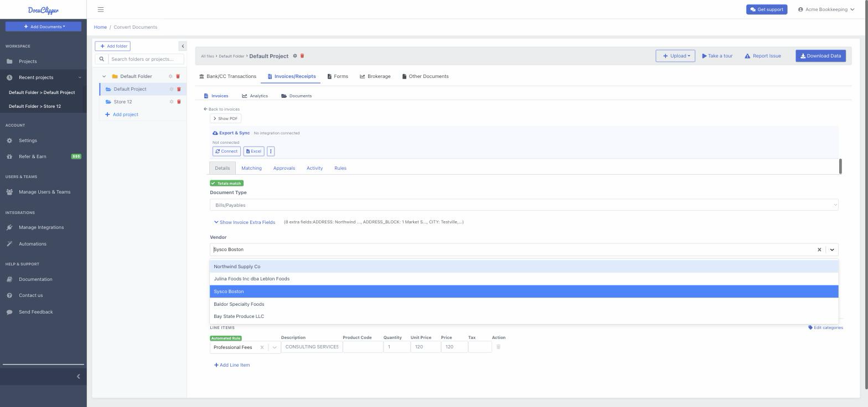
Task: Export to Excel with the Excel button
Action: pos(254,152)
